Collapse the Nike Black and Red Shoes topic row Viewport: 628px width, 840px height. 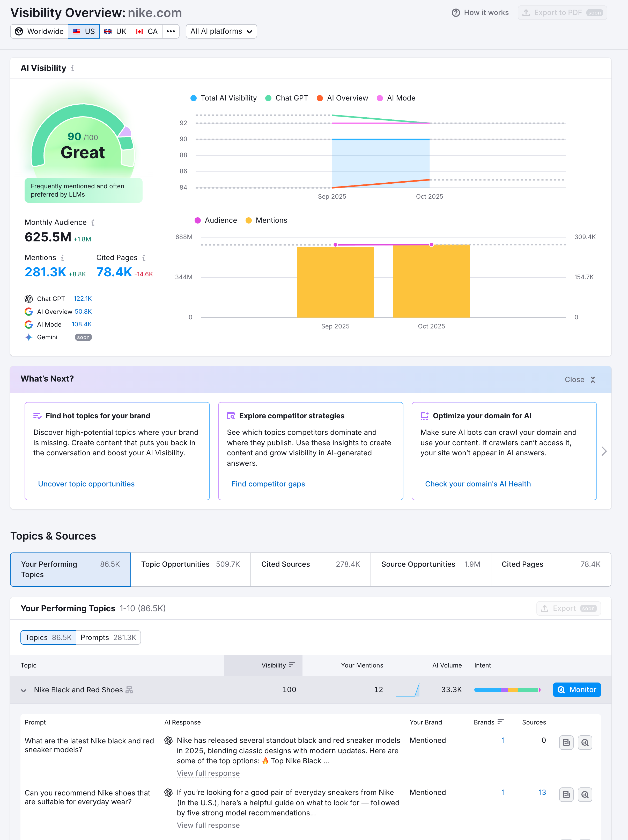24,690
